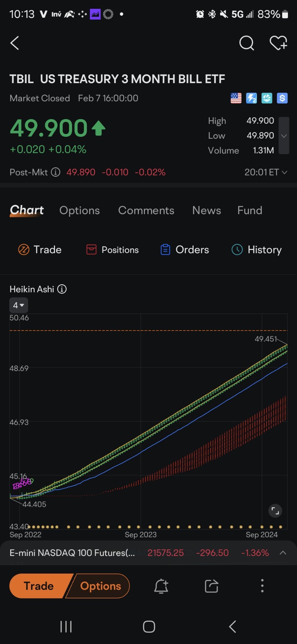This screenshot has height=644, width=297.
Task: Tap the US flag market icon
Action: coord(236,98)
